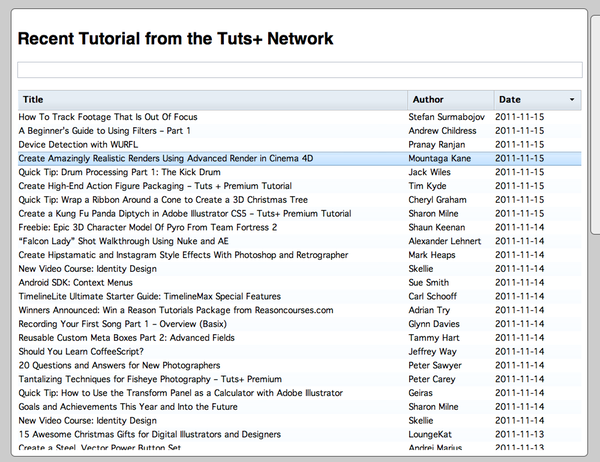Select "Create a Kung Fu Panda Diptych" row

[300, 214]
